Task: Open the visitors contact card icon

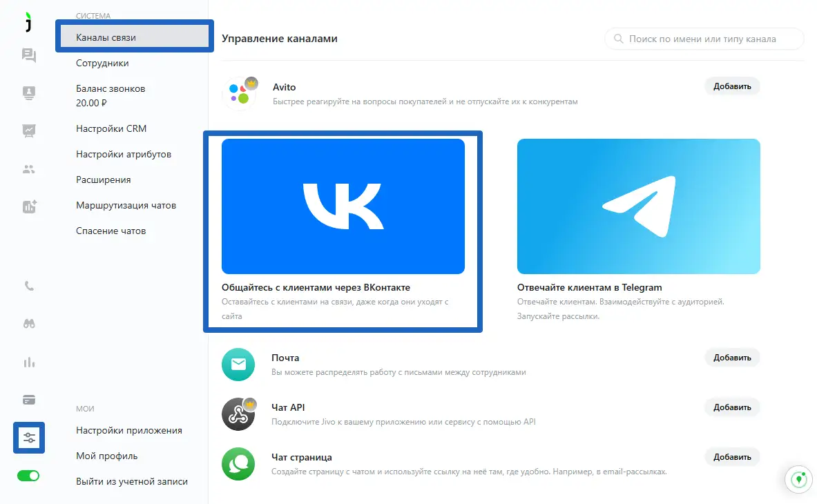Action: (x=28, y=93)
